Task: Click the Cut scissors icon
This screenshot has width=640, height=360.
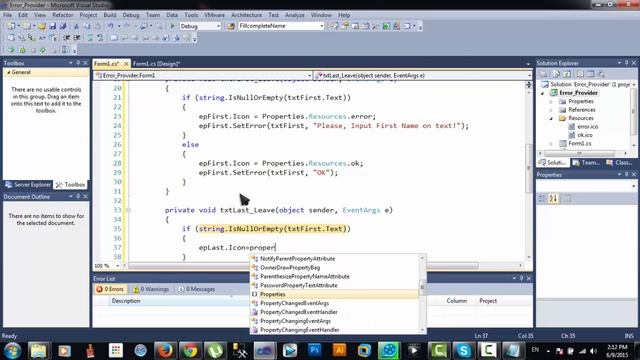Action: [76, 26]
